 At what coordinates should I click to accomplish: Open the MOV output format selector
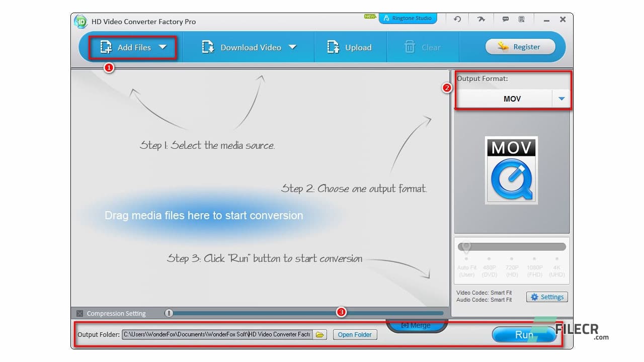512,99
